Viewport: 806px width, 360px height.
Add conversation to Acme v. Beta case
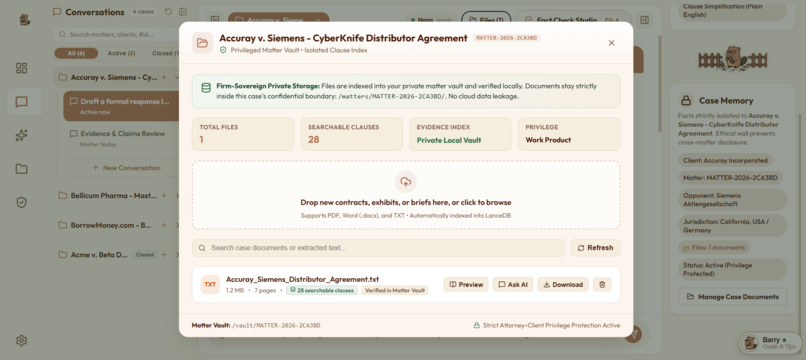click(x=164, y=255)
